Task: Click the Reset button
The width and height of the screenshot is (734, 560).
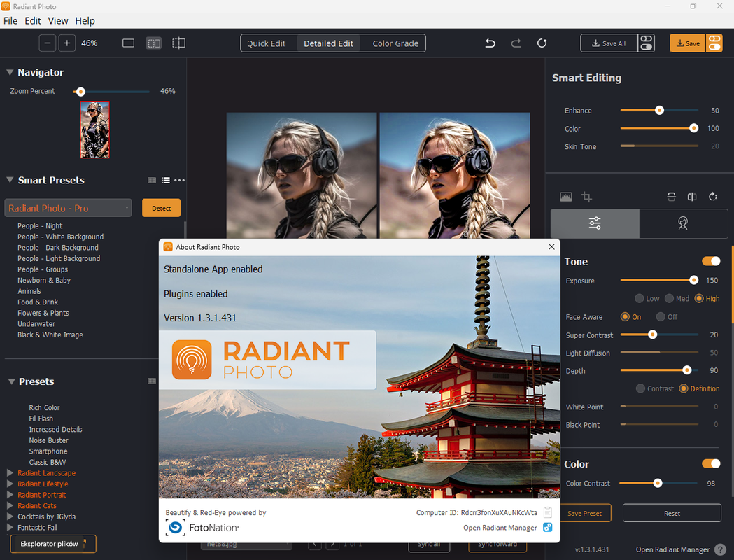Action: [x=672, y=513]
